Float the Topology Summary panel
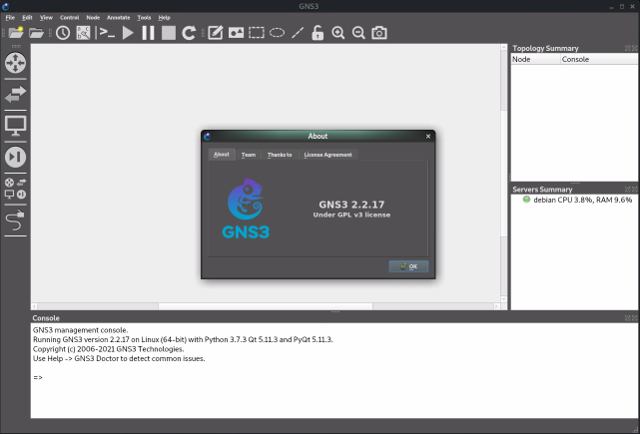This screenshot has width=640, height=434. 628,48
